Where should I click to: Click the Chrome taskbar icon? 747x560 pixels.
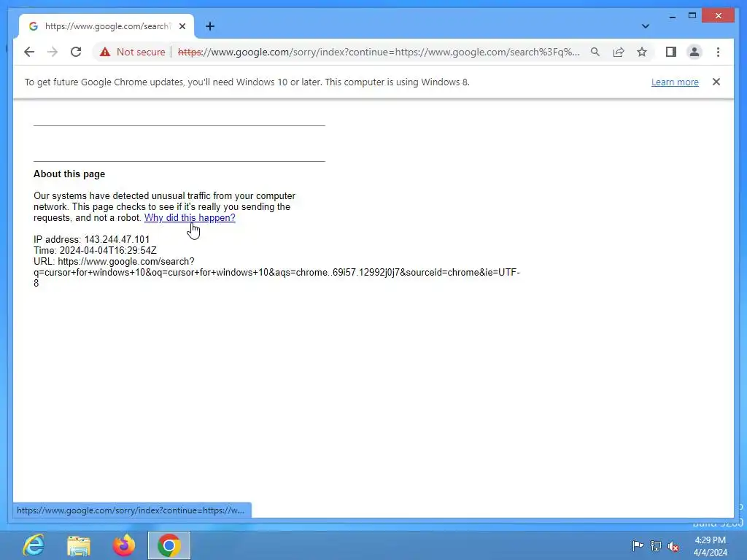pyautogui.click(x=169, y=545)
